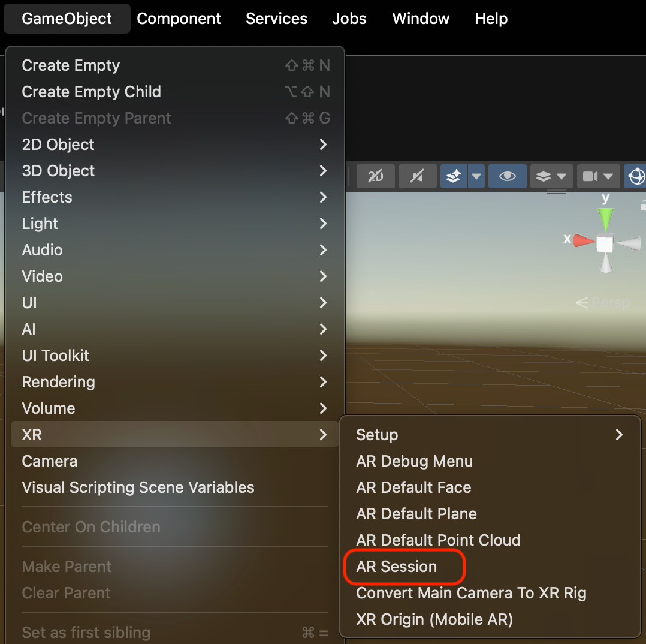Select the highlighted XR menu entry
This screenshot has width=646, height=644.
[175, 435]
